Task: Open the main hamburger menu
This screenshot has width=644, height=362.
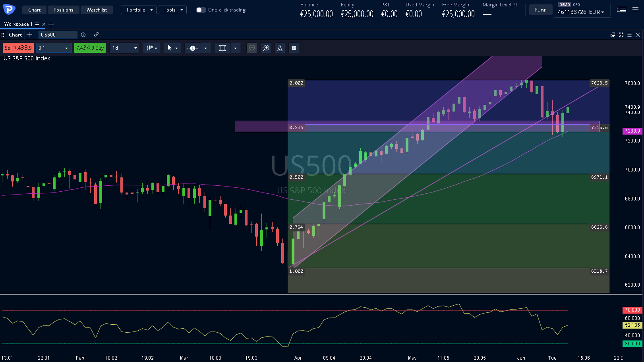Action: (x=635, y=10)
